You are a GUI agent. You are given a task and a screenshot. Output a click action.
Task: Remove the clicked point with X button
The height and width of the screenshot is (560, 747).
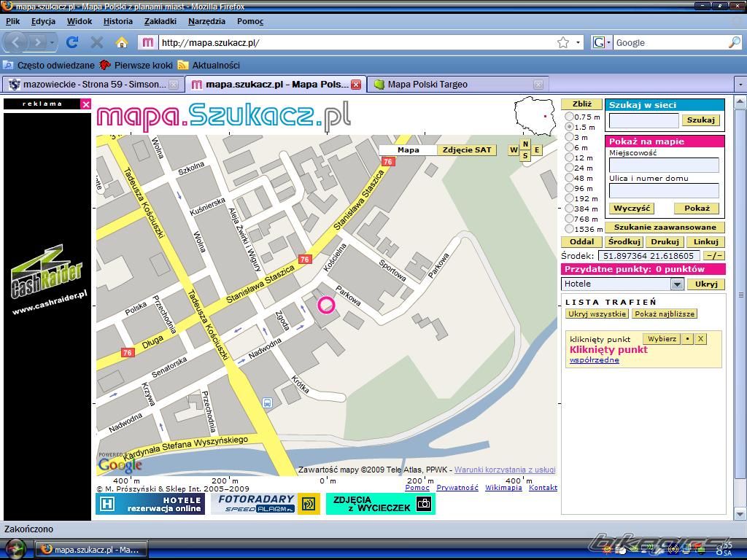click(x=700, y=339)
